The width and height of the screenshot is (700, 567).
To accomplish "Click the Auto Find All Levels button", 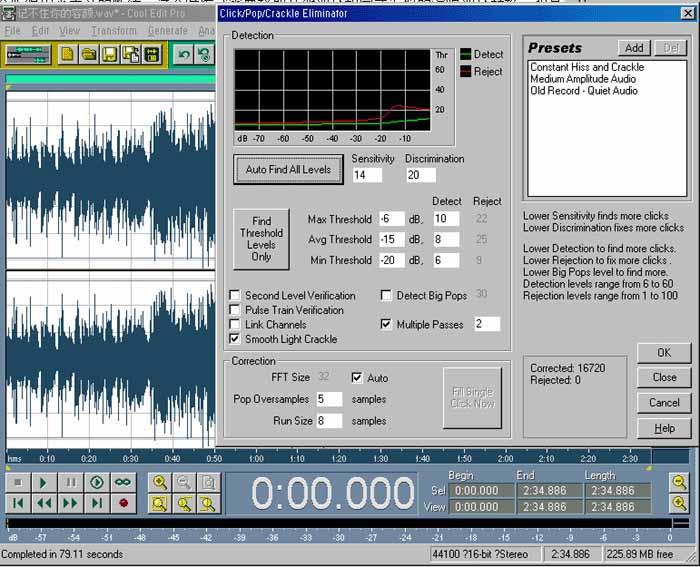I will (288, 170).
